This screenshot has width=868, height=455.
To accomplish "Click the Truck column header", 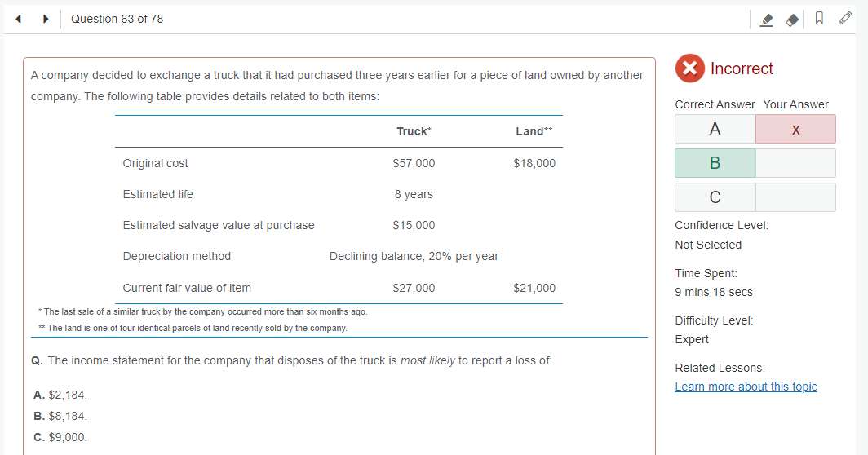I will coord(414,131).
